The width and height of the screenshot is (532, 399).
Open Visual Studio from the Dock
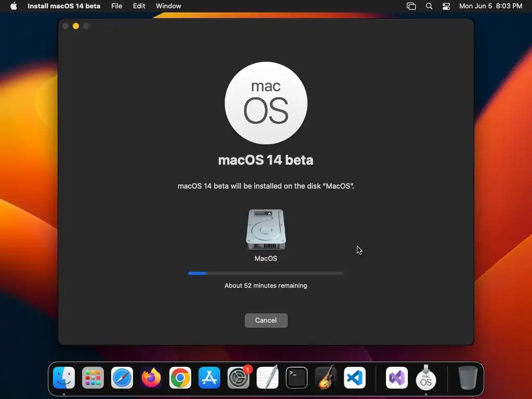(397, 378)
